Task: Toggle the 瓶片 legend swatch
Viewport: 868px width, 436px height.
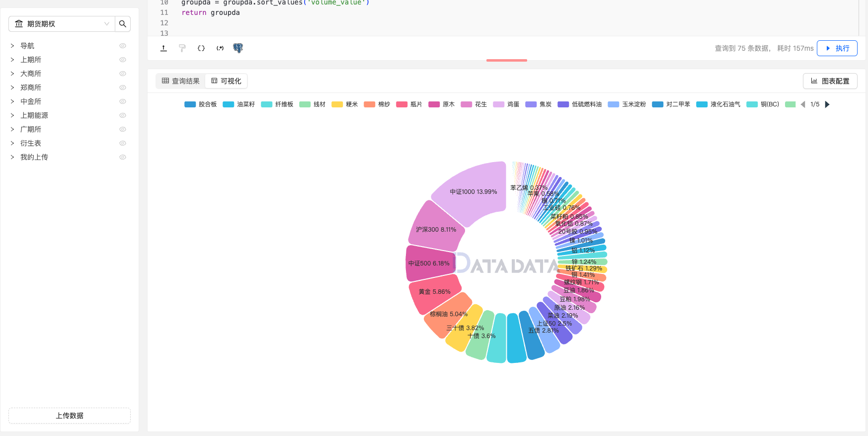Action: coord(401,104)
